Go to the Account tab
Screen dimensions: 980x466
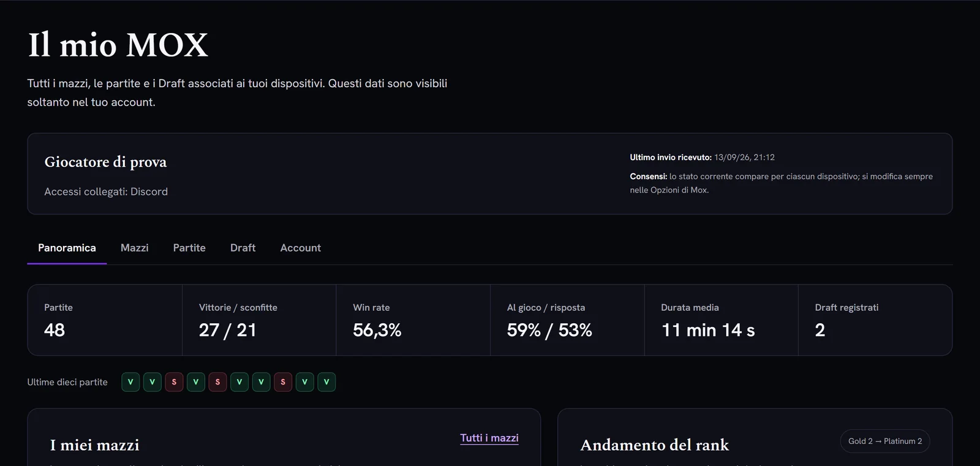(300, 248)
